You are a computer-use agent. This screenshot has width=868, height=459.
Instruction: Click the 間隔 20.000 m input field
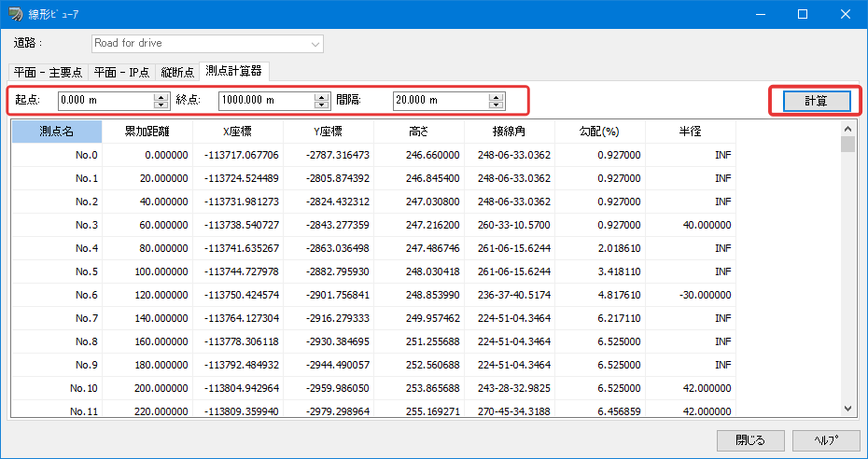(441, 100)
